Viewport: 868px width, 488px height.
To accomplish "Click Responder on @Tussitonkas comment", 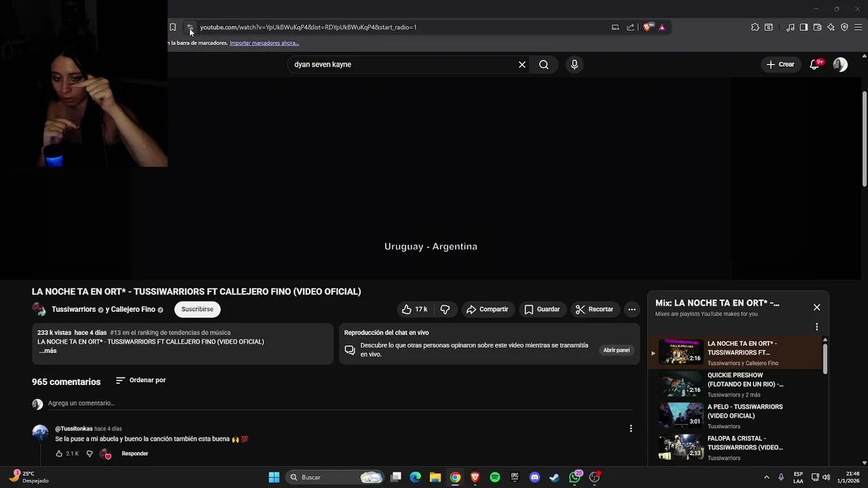I will (135, 453).
